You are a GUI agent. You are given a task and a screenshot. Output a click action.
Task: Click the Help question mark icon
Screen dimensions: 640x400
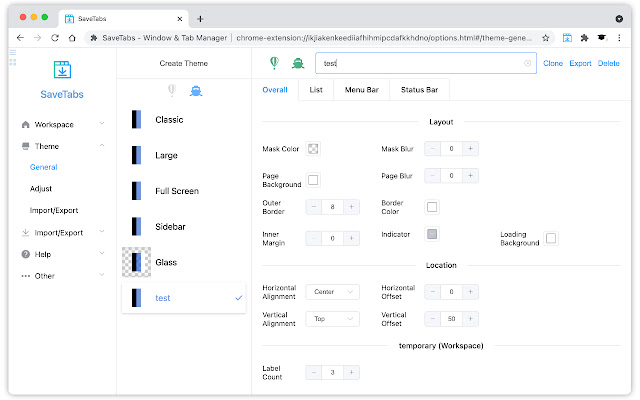25,254
